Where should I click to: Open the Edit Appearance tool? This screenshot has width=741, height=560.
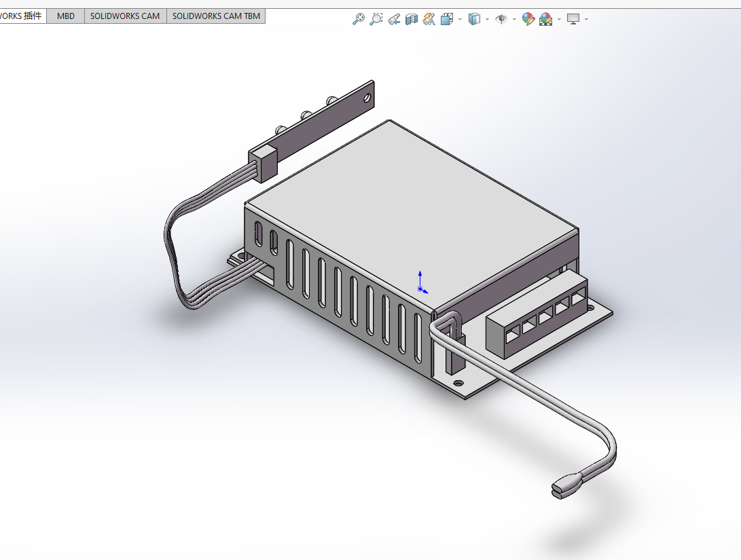[x=528, y=19]
